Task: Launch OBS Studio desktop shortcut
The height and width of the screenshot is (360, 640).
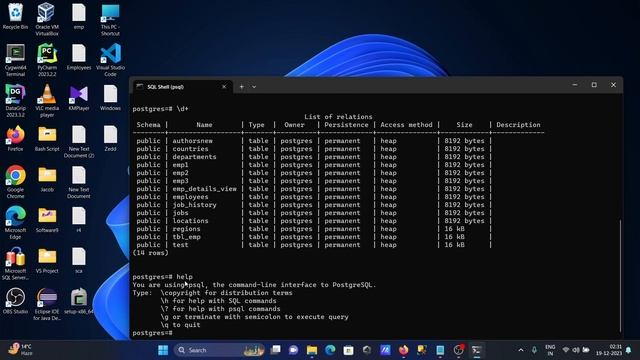Action: (16, 301)
